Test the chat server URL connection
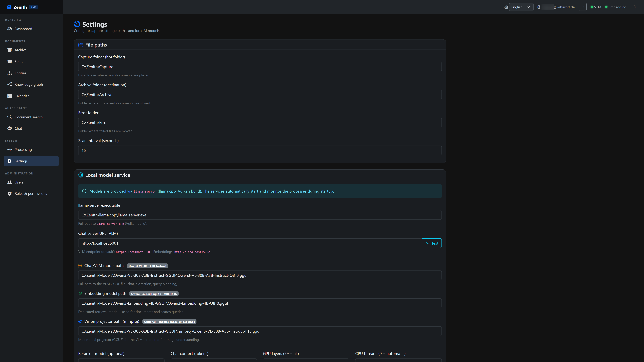 [x=432, y=243]
